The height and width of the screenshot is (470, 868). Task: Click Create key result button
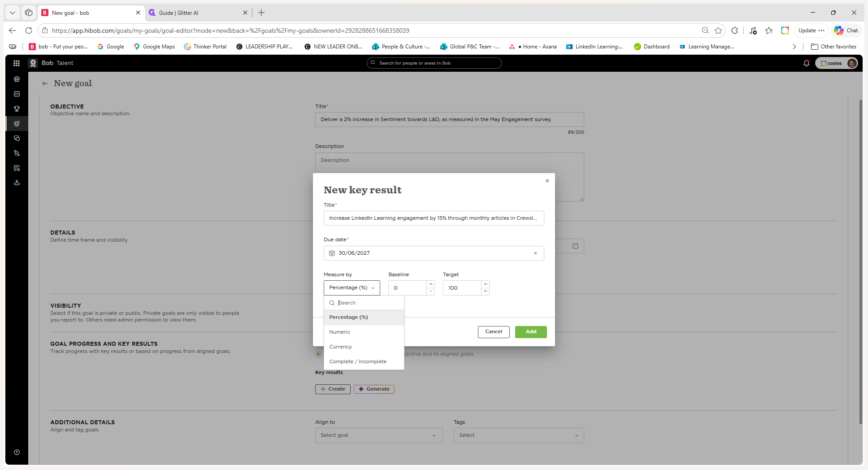coord(333,389)
